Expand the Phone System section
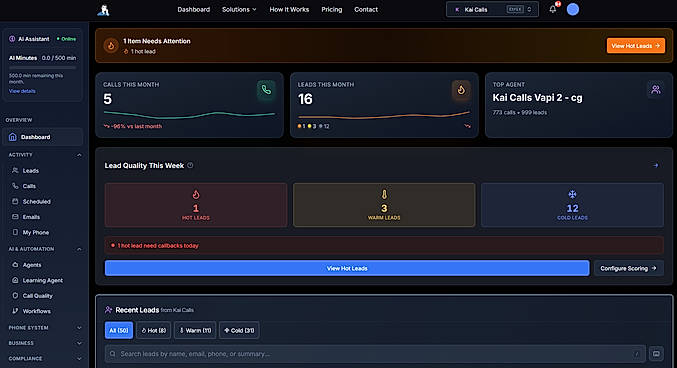The height and width of the screenshot is (368, 677). (x=79, y=328)
